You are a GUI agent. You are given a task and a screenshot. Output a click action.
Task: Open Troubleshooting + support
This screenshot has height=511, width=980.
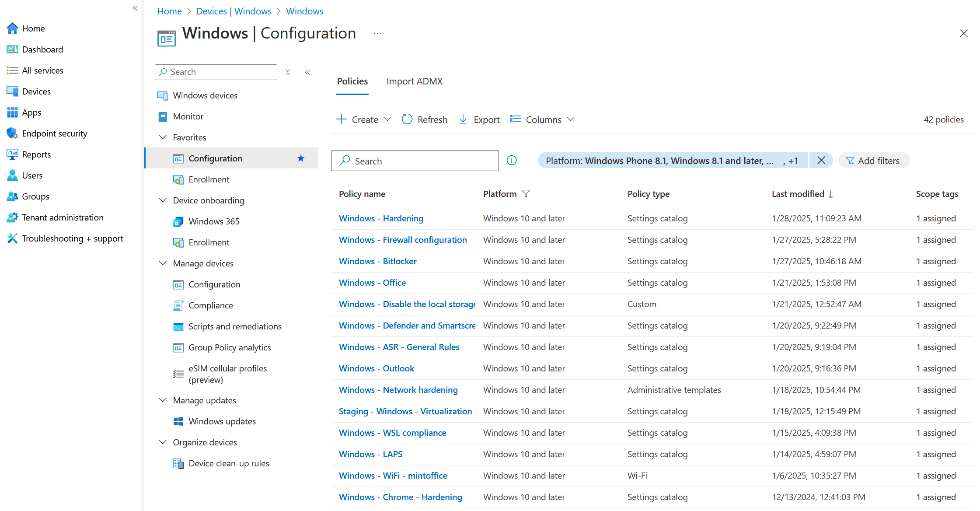coord(73,238)
